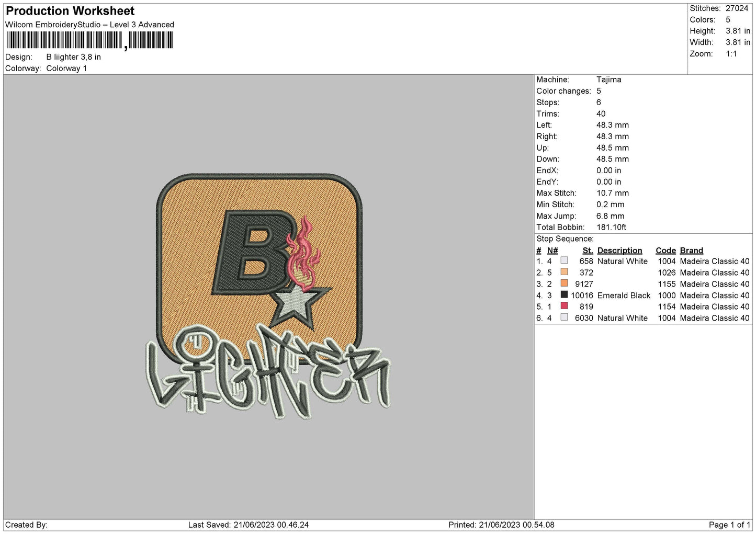The image size is (756, 534).
Task: Click the 'Description' column header
Action: [x=619, y=251]
